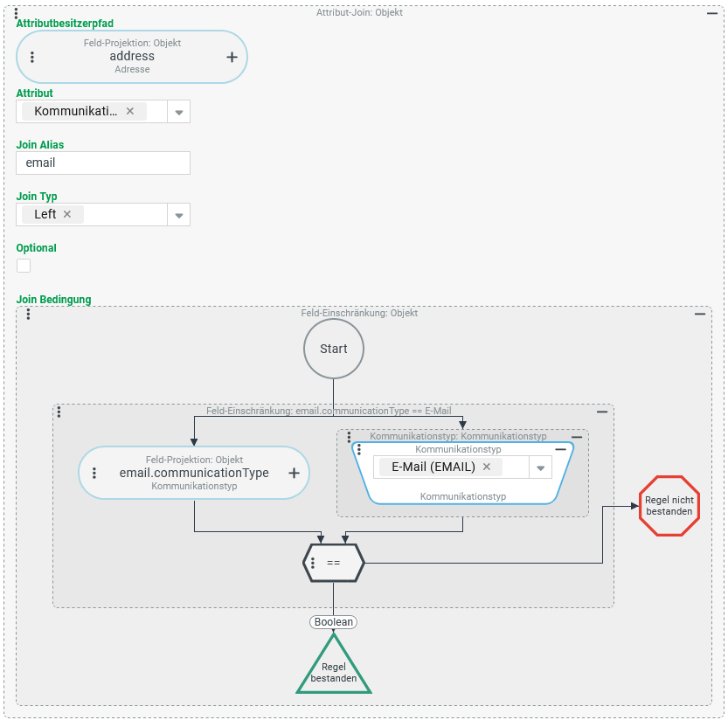Click the Regel nicht bestanden octagon

coord(669,506)
